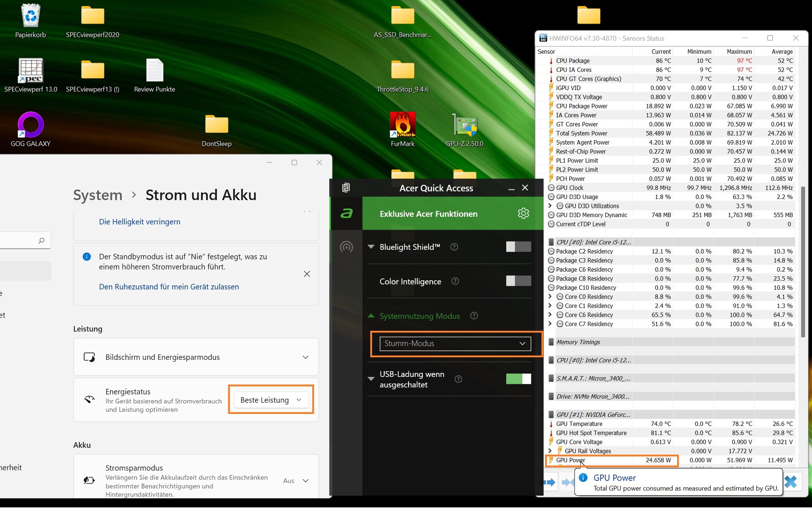Expand the Core C0 Residency row
Image resolution: width=812 pixels, height=508 pixels.
(550, 297)
